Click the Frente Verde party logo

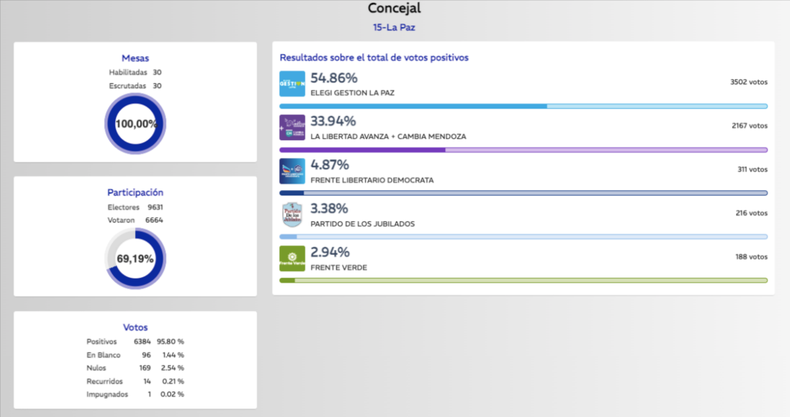[292, 259]
